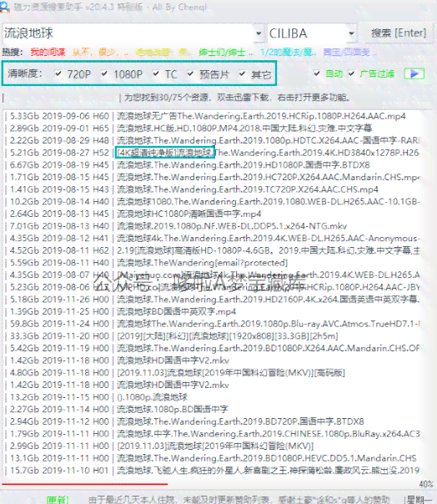Click the red search progress bar
437x504 pixels.
click(85, 483)
